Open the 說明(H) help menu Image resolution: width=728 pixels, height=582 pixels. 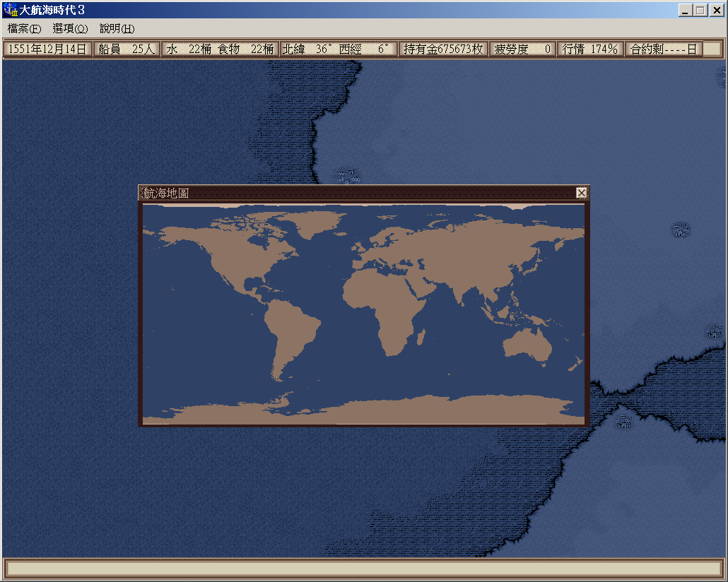pyautogui.click(x=117, y=29)
